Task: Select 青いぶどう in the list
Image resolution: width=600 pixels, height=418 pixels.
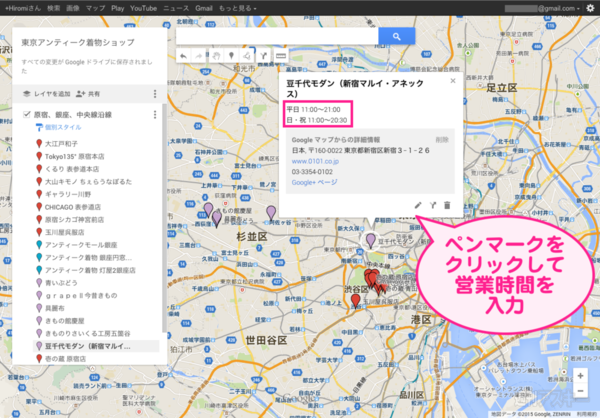Action: tap(61, 283)
